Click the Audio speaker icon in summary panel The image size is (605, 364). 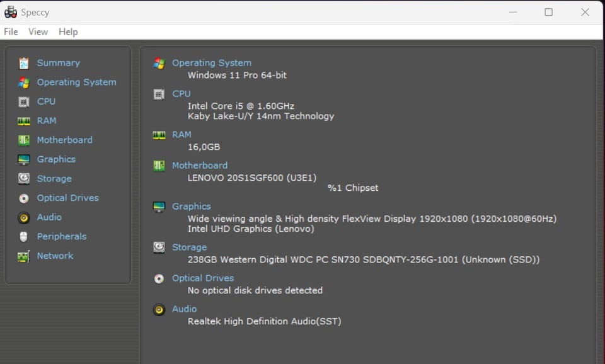pos(159,310)
